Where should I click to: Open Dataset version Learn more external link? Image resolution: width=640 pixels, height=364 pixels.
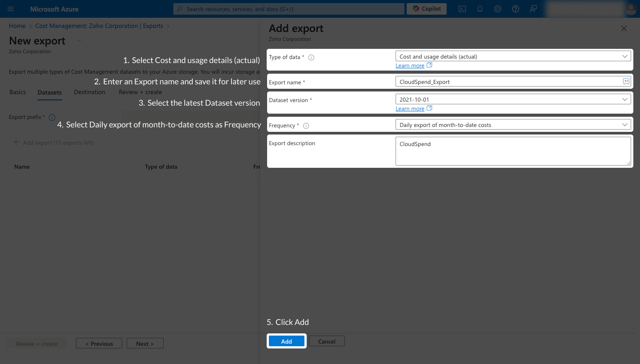413,108
